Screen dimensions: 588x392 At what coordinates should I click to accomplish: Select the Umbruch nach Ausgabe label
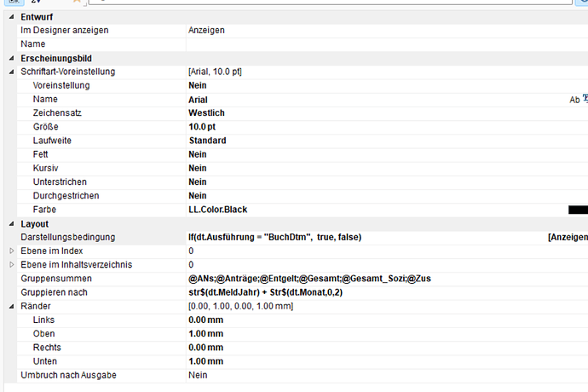pyautogui.click(x=69, y=375)
